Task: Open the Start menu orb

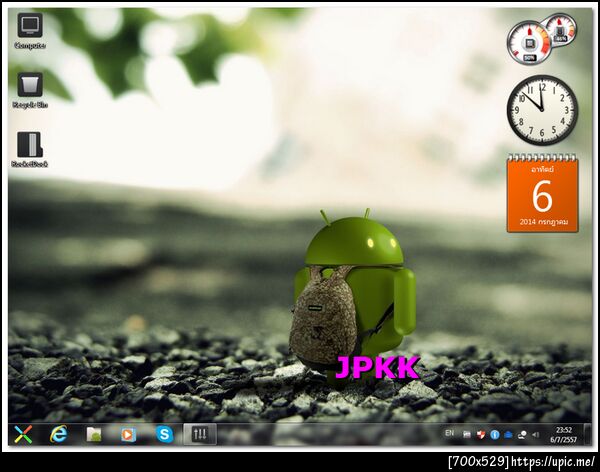Action: (x=23, y=434)
